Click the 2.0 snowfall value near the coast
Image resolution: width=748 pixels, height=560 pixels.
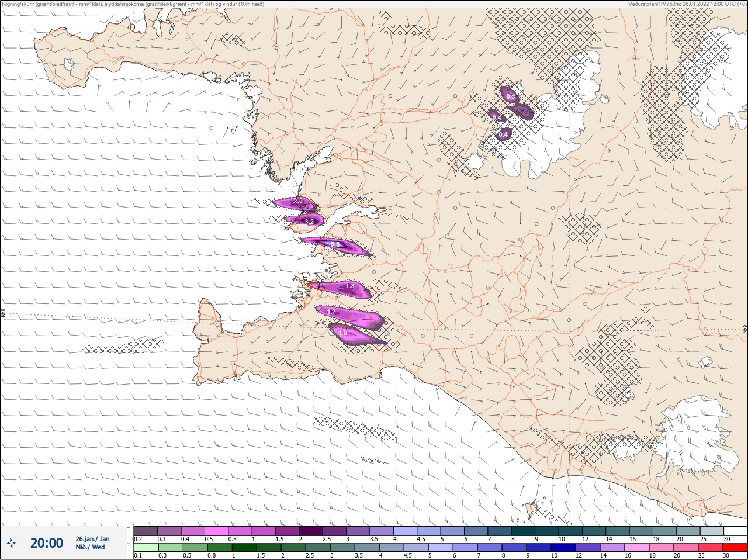click(x=299, y=201)
